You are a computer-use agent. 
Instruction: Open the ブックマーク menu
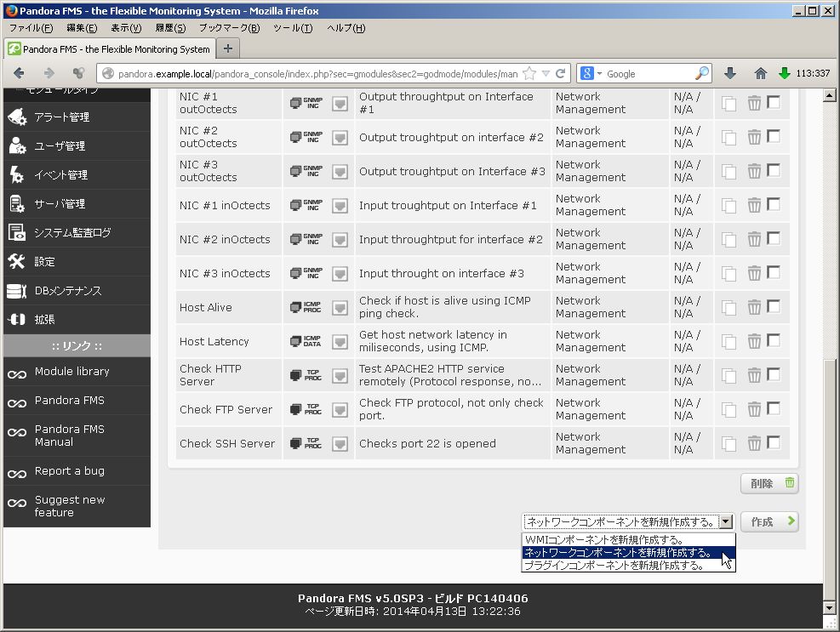(229, 28)
